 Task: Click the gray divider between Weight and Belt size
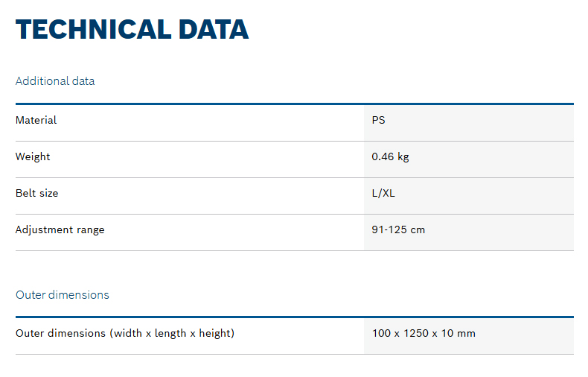[x=294, y=177]
